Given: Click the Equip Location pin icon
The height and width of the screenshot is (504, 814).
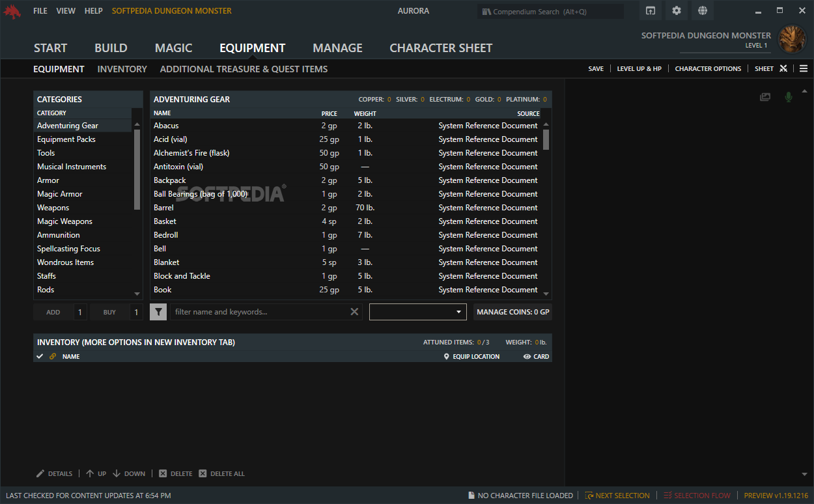Looking at the screenshot, I should [446, 357].
